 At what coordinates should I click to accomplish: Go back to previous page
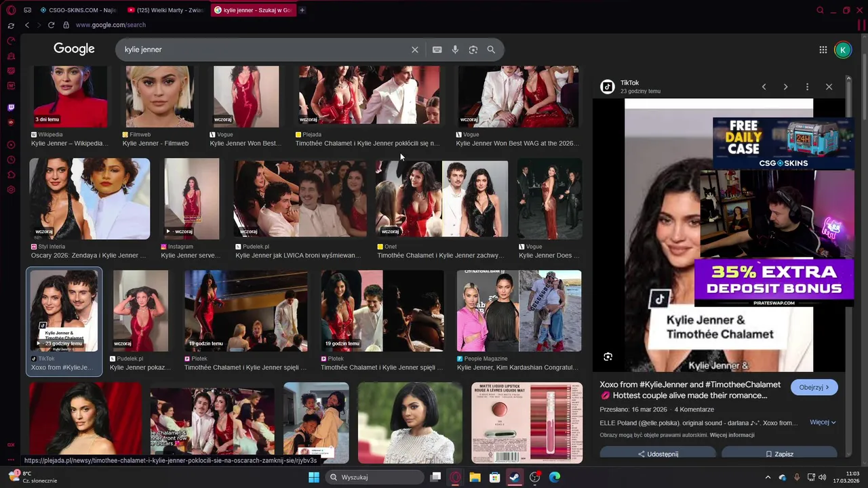tap(27, 25)
